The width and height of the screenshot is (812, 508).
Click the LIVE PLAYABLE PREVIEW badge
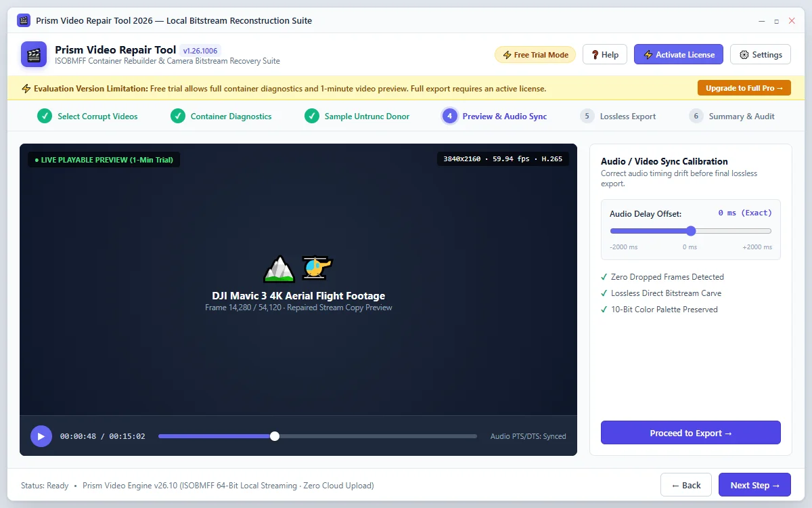[x=104, y=160]
